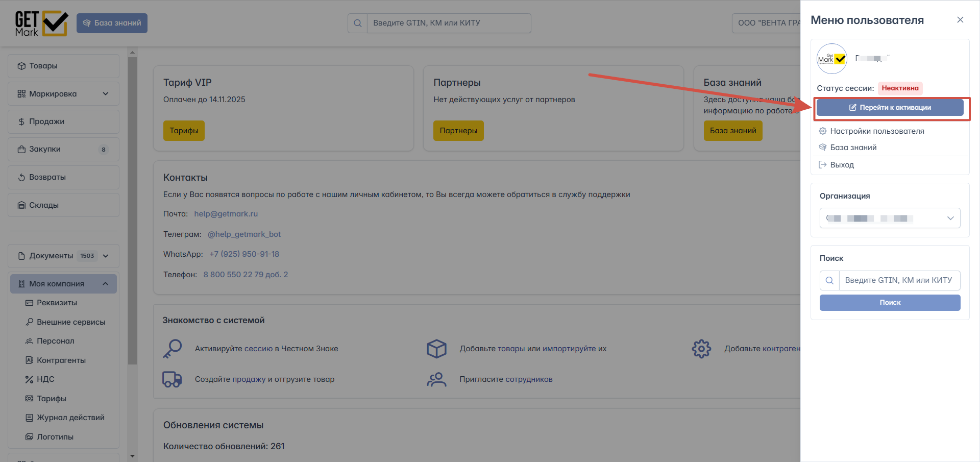Click Перейти к активации button

890,107
